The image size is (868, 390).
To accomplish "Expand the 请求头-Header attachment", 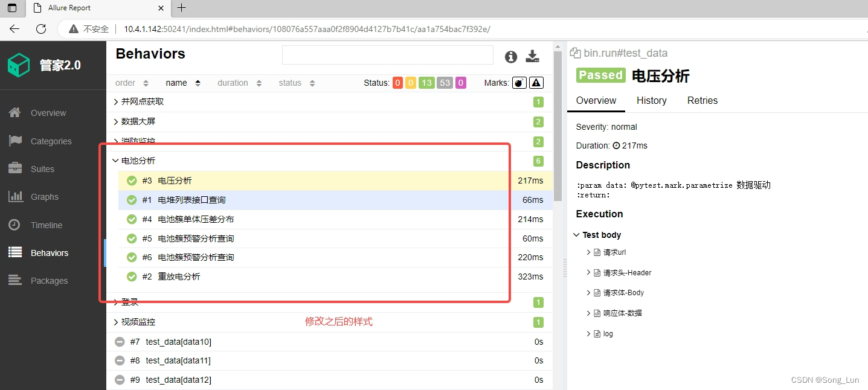I will point(619,273).
